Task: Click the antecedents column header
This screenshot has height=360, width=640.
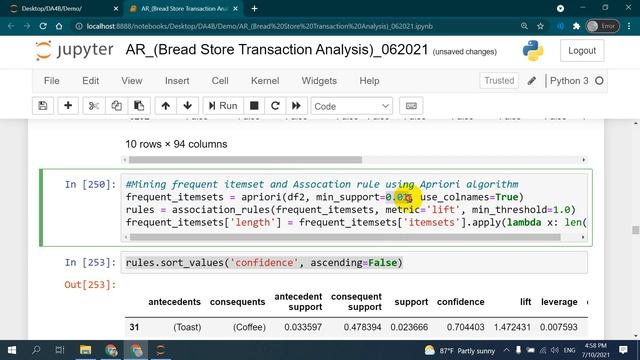Action: coord(174,302)
